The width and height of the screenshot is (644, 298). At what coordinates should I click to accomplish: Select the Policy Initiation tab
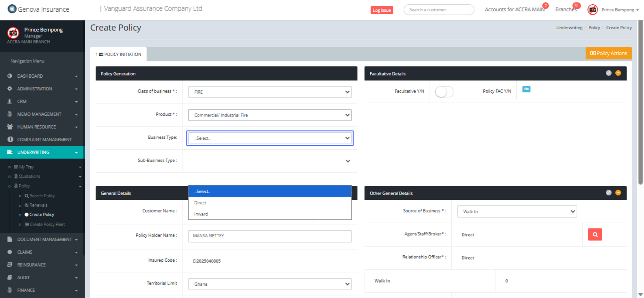click(118, 54)
